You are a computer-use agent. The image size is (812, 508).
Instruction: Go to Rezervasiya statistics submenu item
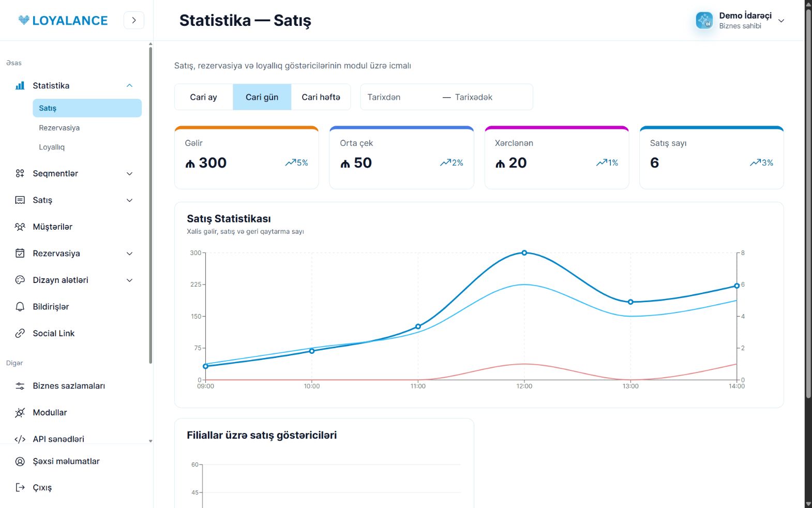pyautogui.click(x=59, y=128)
